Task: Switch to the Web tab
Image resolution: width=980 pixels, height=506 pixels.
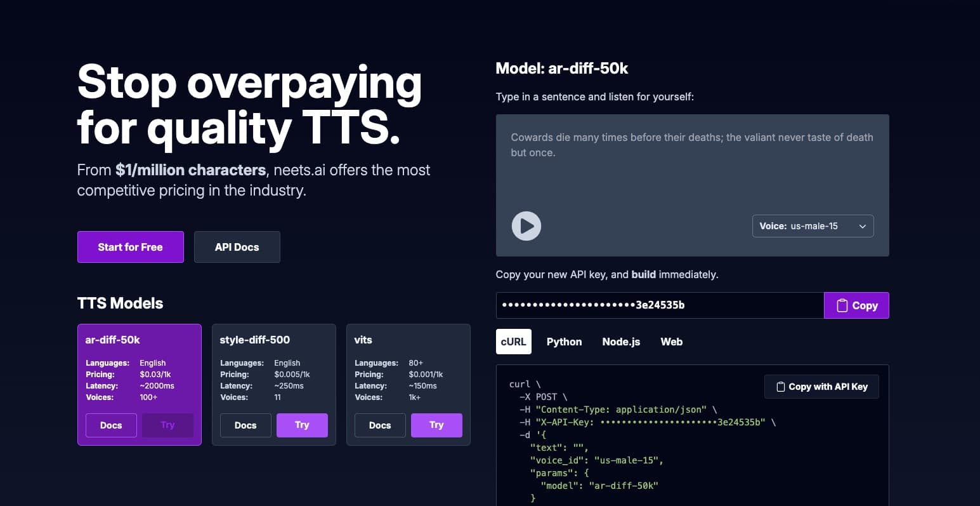Action: coord(671,342)
